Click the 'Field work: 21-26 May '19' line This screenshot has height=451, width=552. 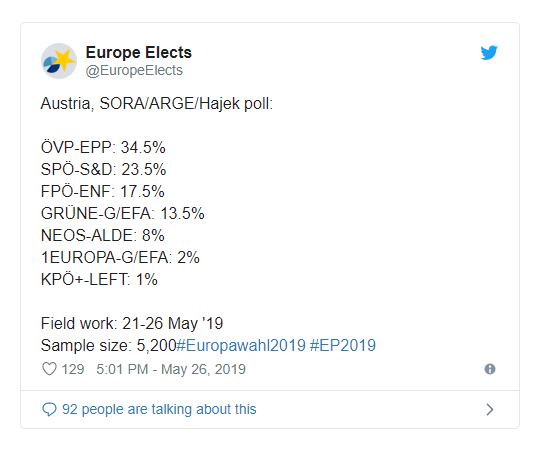click(132, 323)
